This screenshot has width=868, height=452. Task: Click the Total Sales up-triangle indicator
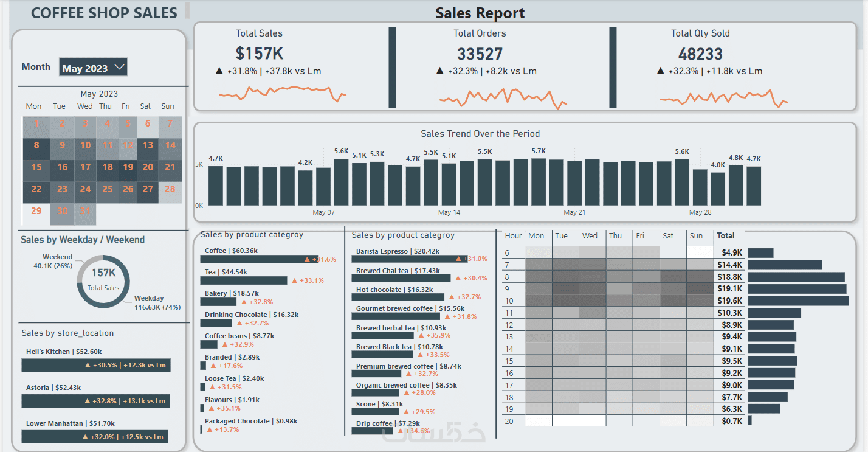219,71
